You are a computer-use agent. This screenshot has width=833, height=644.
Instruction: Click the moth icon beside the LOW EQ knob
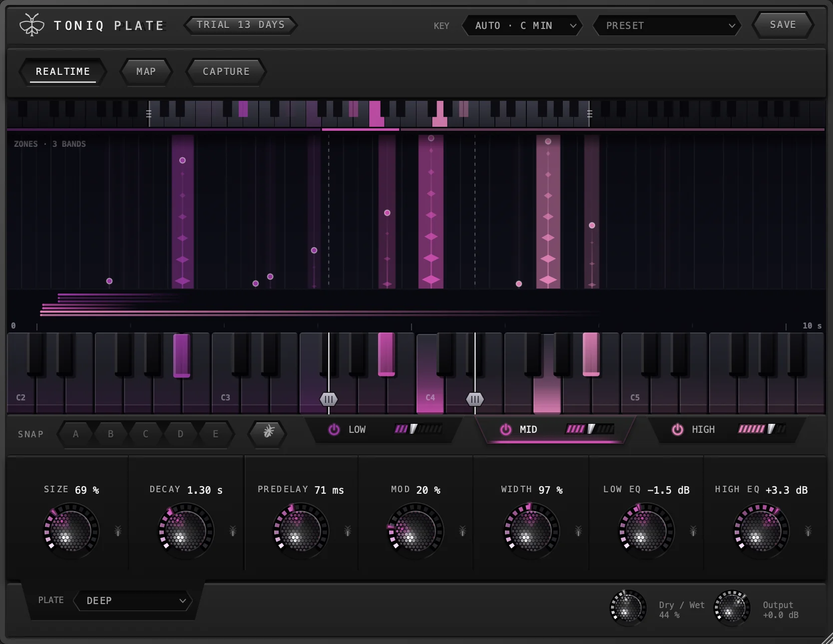(693, 531)
